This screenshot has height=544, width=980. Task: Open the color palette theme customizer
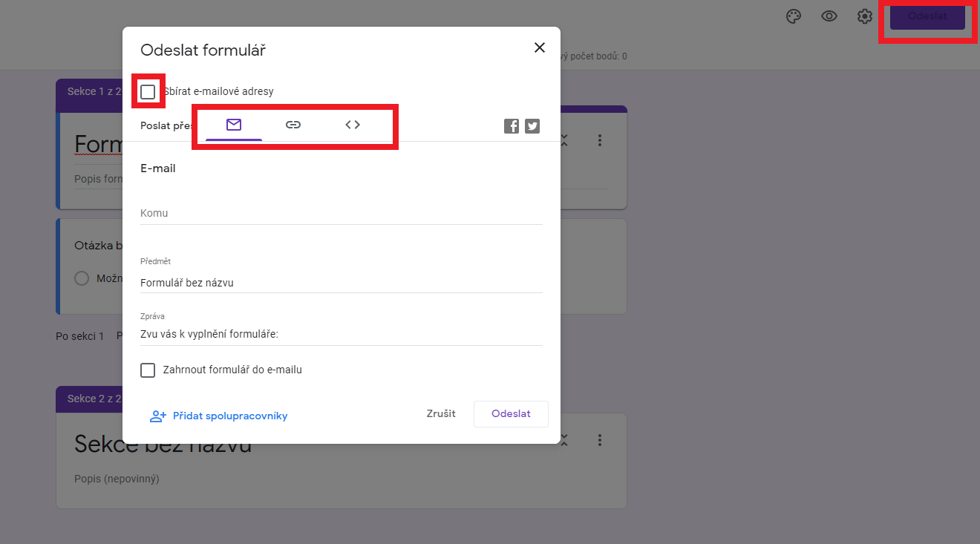[794, 16]
